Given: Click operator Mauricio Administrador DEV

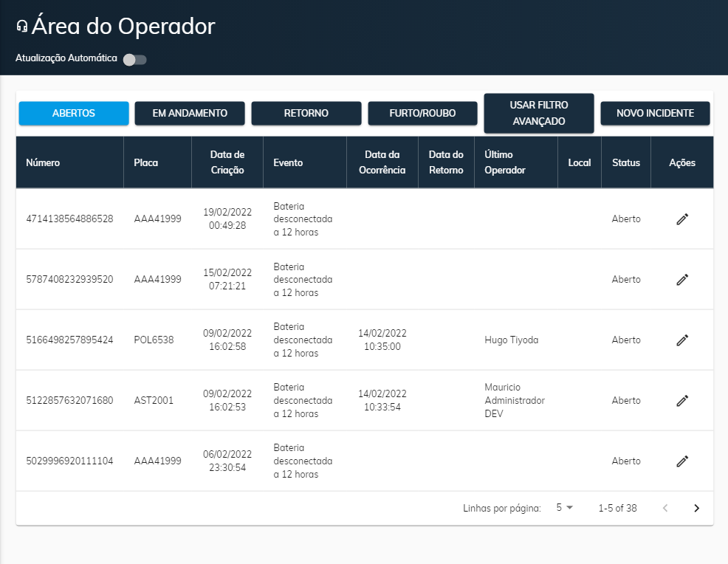Looking at the screenshot, I should [x=515, y=400].
